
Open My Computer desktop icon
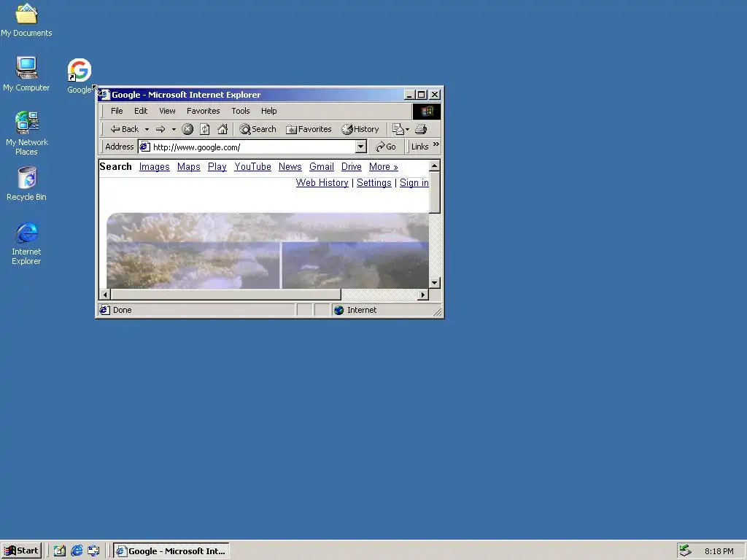(26, 74)
